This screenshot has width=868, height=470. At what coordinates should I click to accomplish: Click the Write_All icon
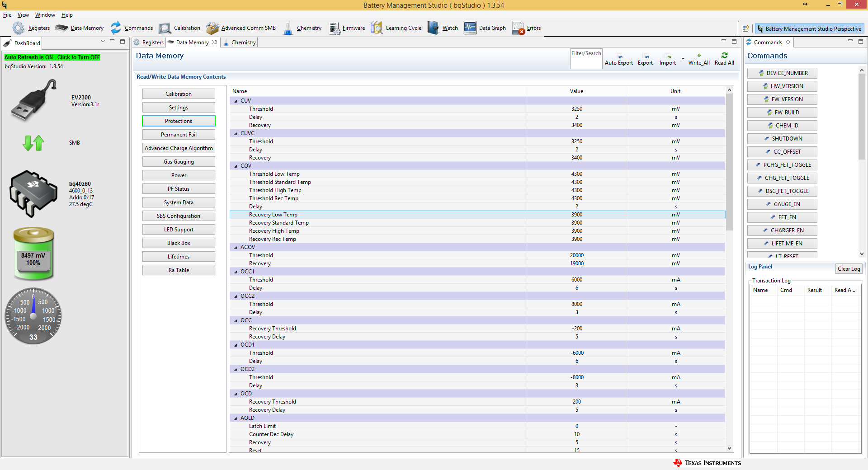(x=699, y=56)
